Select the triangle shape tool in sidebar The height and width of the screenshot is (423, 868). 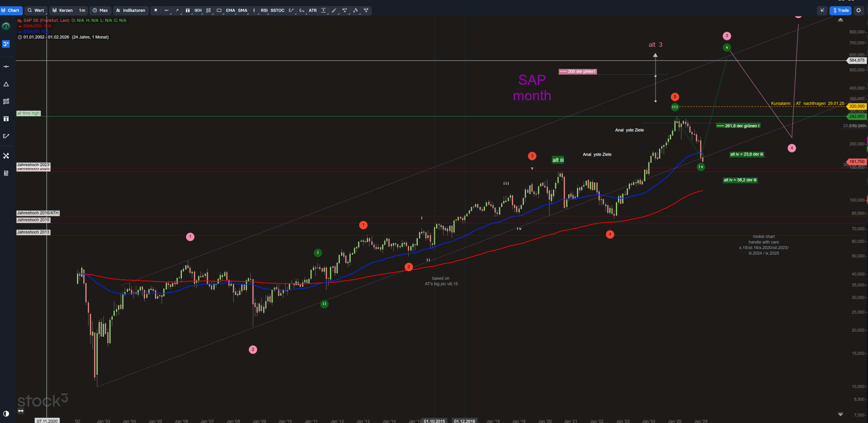click(6, 84)
